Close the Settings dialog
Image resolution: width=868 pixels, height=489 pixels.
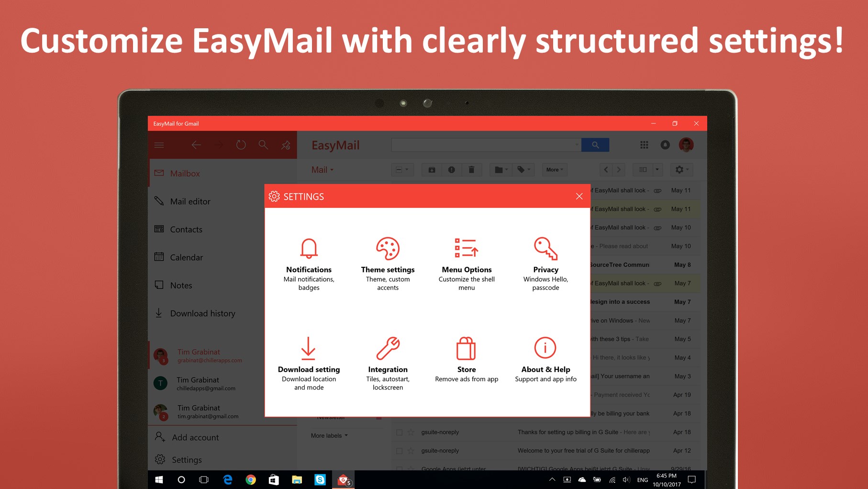[579, 196]
